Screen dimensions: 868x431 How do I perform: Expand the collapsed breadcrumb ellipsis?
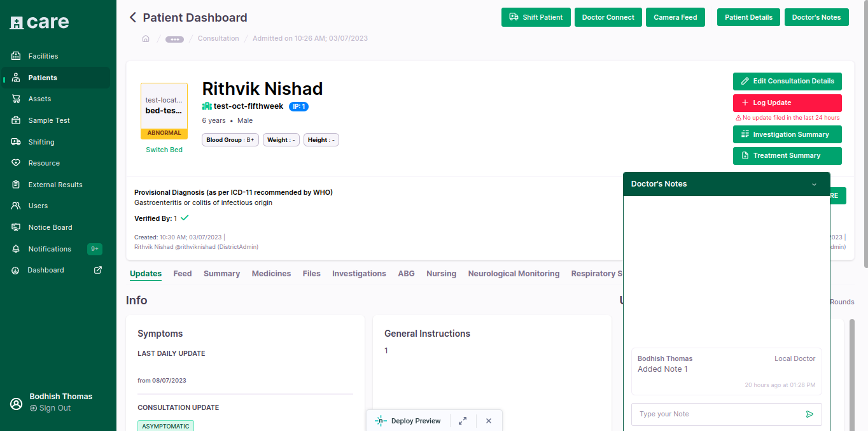tap(174, 39)
